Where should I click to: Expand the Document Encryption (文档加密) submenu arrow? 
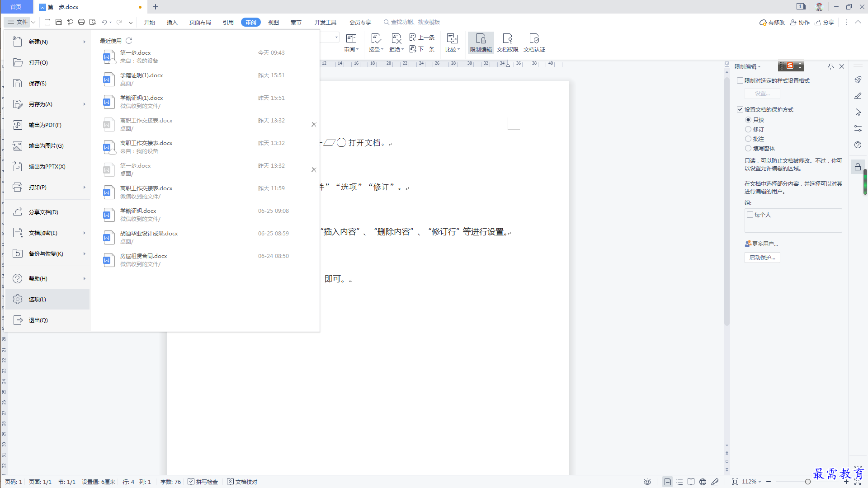85,233
